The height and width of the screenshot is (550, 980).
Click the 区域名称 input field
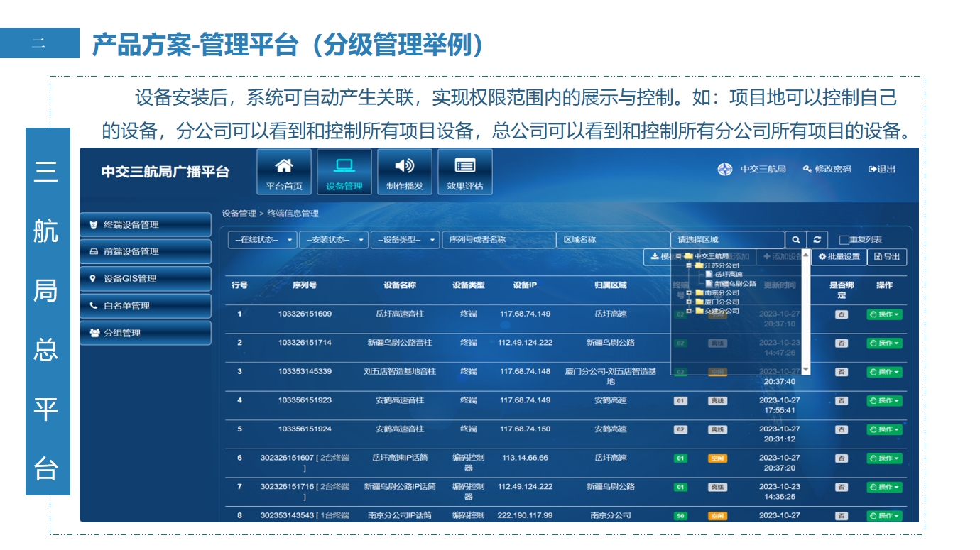click(613, 240)
